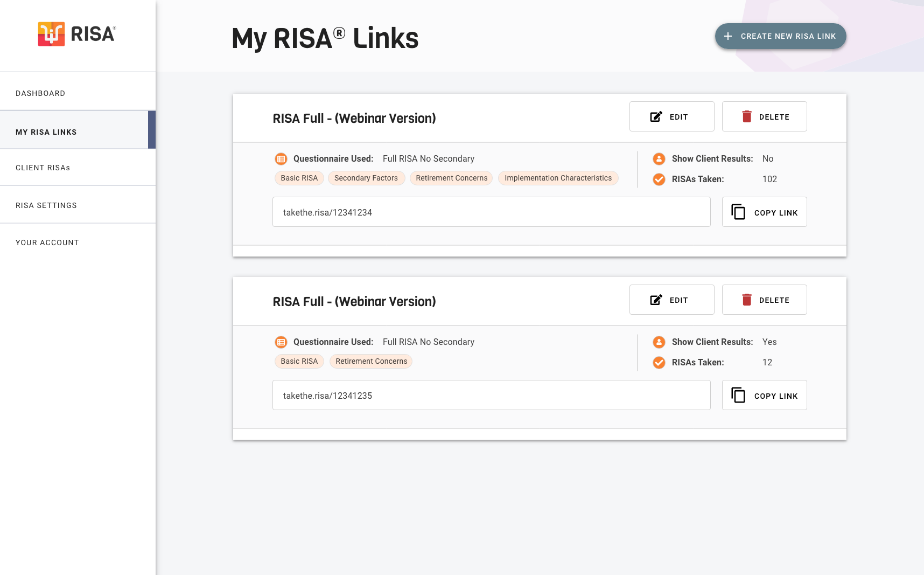The width and height of the screenshot is (924, 575).
Task: Click person icon next to Show Client Results: No
Action: tap(659, 159)
